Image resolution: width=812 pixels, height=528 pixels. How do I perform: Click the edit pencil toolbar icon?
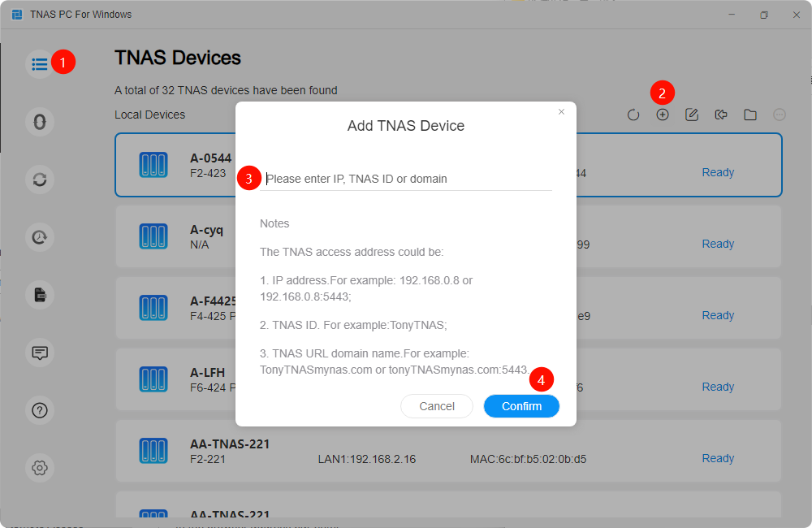(x=691, y=115)
